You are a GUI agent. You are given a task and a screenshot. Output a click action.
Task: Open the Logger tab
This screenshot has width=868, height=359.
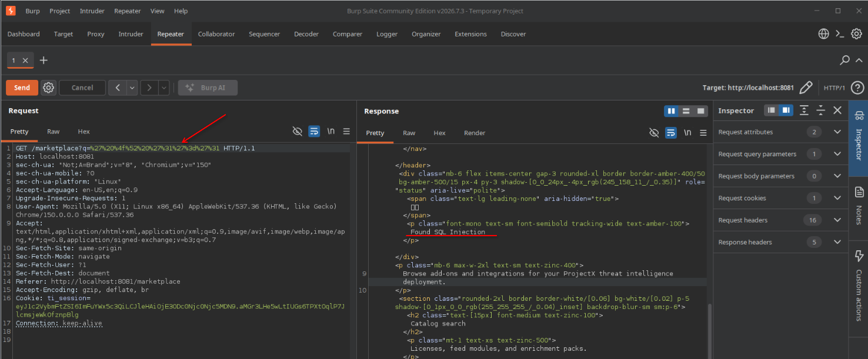click(387, 34)
